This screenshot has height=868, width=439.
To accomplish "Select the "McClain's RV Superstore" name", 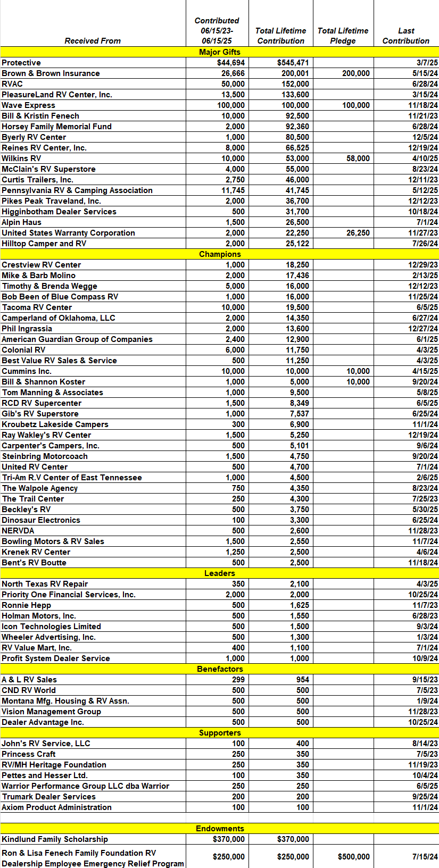I will coord(49,169).
